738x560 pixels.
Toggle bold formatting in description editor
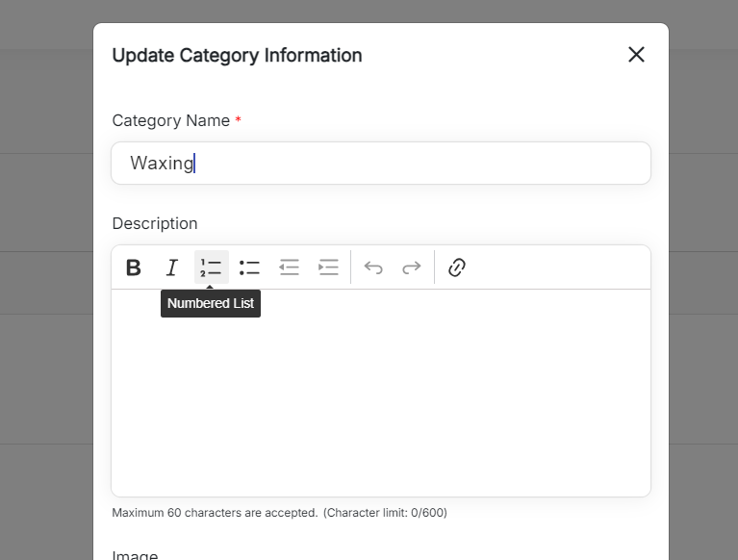pos(134,267)
